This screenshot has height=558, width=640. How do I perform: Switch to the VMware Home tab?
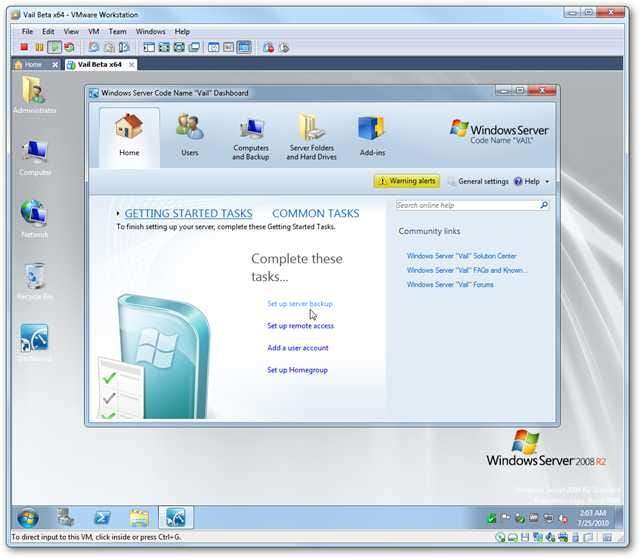(28, 64)
